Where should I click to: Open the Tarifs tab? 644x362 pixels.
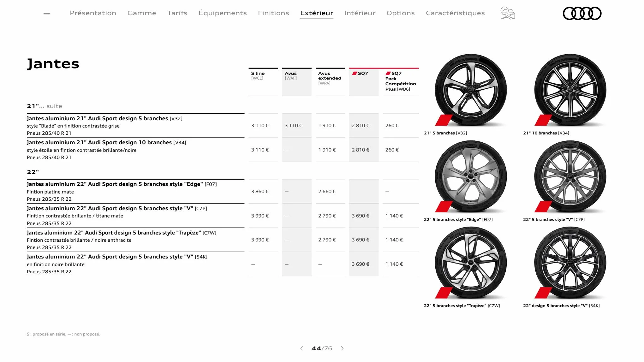point(177,13)
